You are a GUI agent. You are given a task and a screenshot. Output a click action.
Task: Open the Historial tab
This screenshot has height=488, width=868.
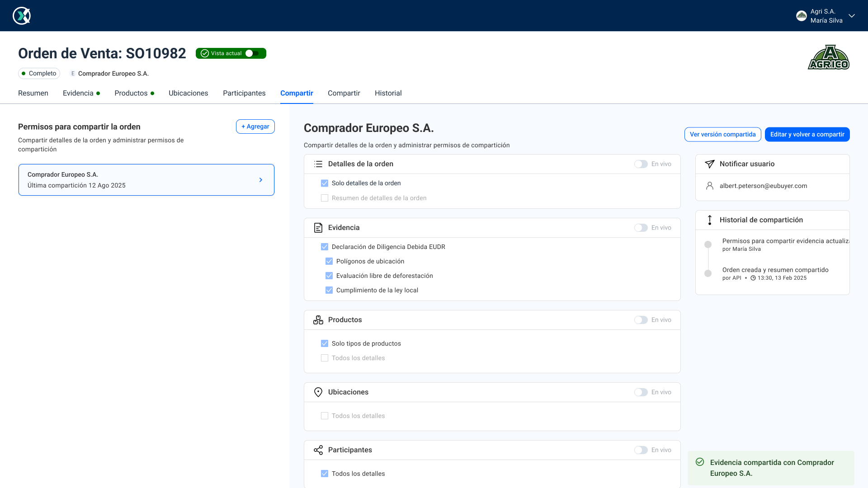point(388,93)
